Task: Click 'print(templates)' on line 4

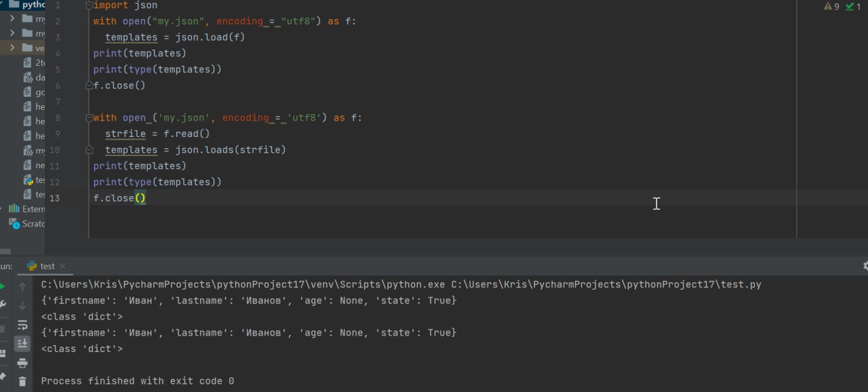Action: 140,54
